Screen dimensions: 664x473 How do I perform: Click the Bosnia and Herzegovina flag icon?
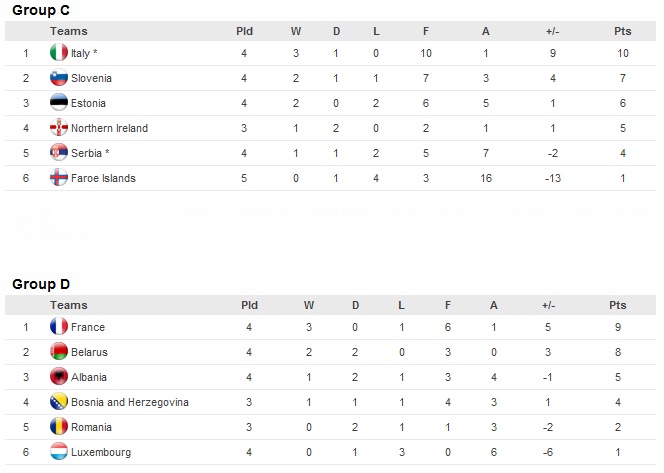coord(59,401)
